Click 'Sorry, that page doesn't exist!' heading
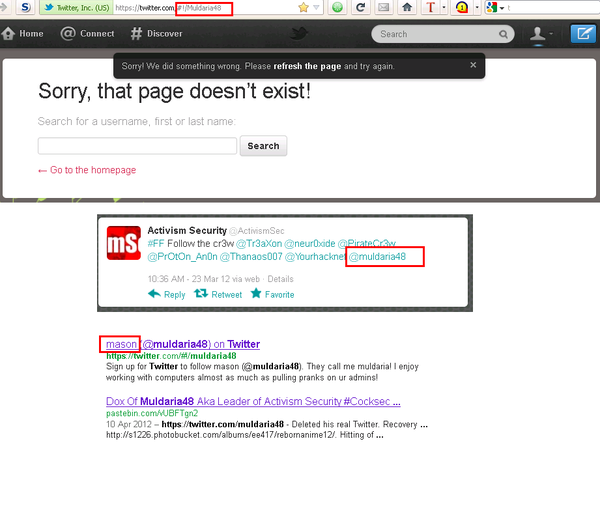The image size is (600, 523). (x=174, y=92)
